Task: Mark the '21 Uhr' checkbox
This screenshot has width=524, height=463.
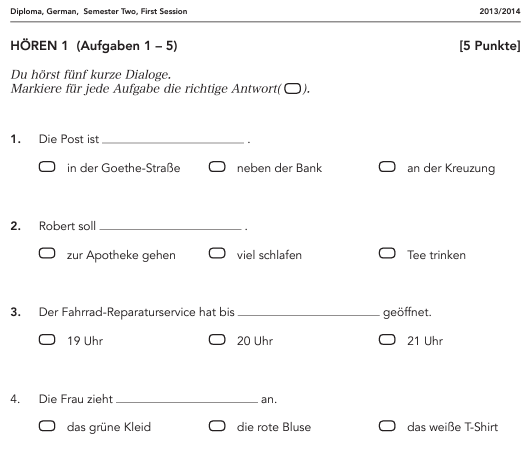Action: [x=387, y=340]
